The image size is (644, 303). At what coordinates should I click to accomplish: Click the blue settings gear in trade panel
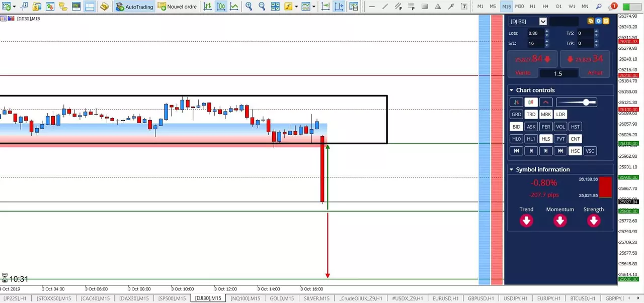coord(598,21)
